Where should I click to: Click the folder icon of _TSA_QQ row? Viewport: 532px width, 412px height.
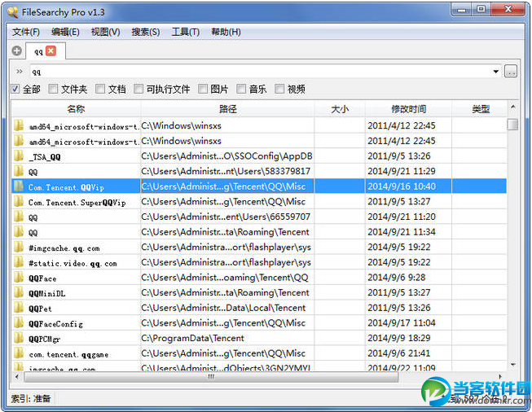click(19, 156)
